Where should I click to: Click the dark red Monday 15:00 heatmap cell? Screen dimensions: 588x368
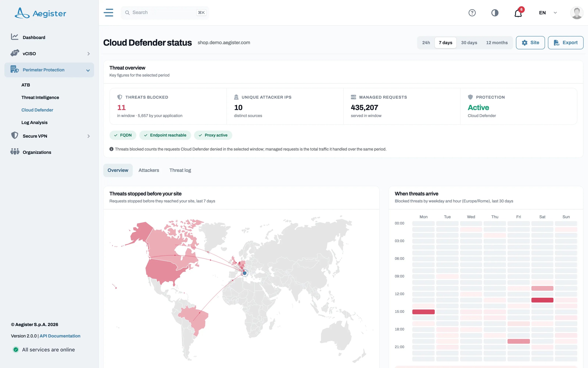tap(423, 312)
